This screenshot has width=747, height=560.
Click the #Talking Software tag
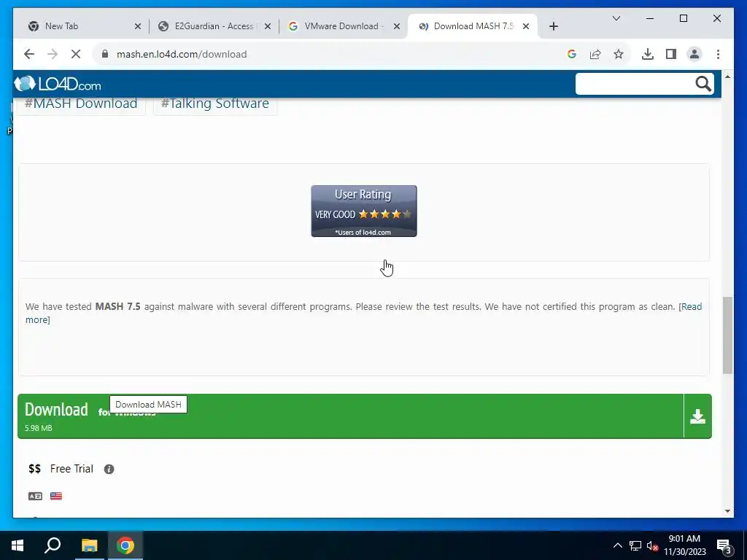215,104
